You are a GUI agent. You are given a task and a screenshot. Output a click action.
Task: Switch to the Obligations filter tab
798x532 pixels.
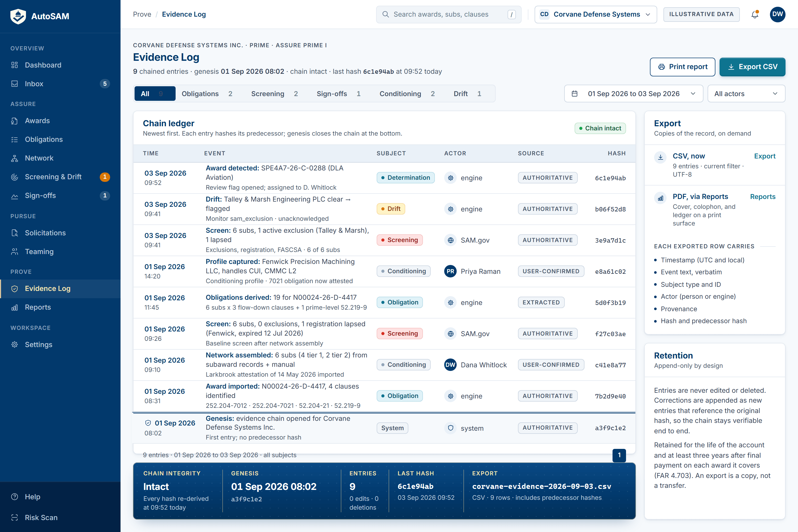(x=207, y=94)
